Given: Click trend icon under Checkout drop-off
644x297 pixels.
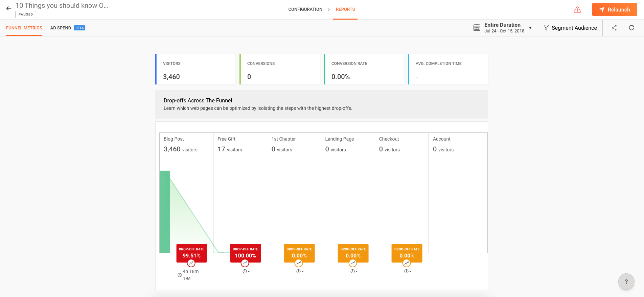Looking at the screenshot, I should point(407,263).
